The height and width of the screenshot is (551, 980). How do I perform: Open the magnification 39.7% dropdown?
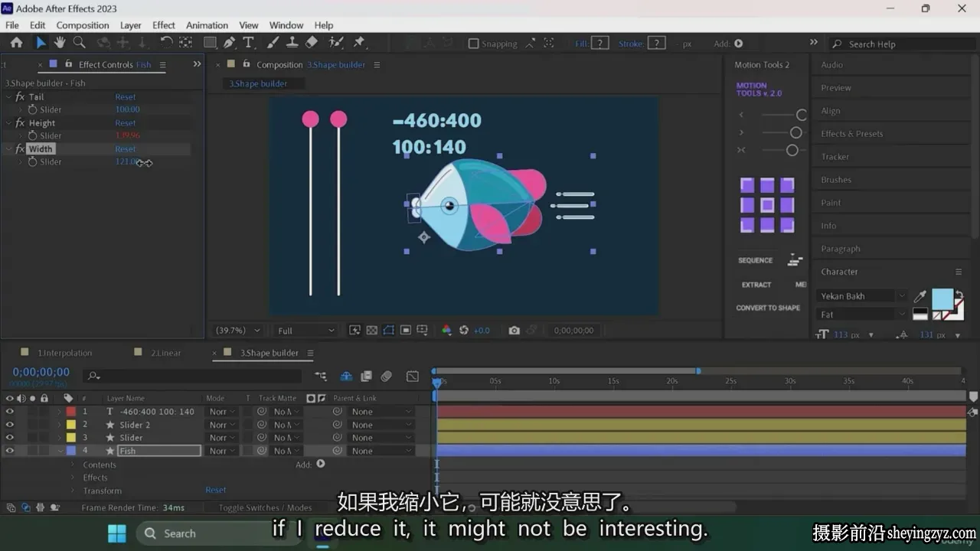(238, 331)
